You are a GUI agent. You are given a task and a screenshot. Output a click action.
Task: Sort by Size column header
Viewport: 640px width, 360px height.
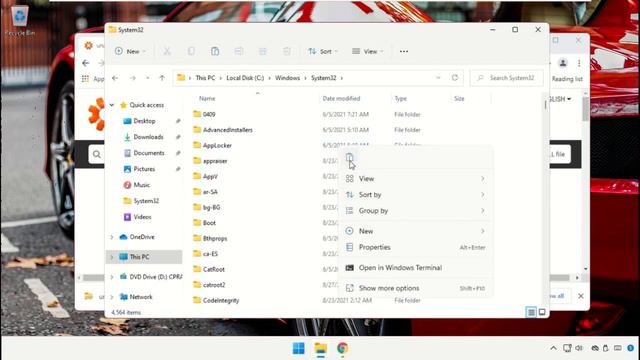pos(459,98)
